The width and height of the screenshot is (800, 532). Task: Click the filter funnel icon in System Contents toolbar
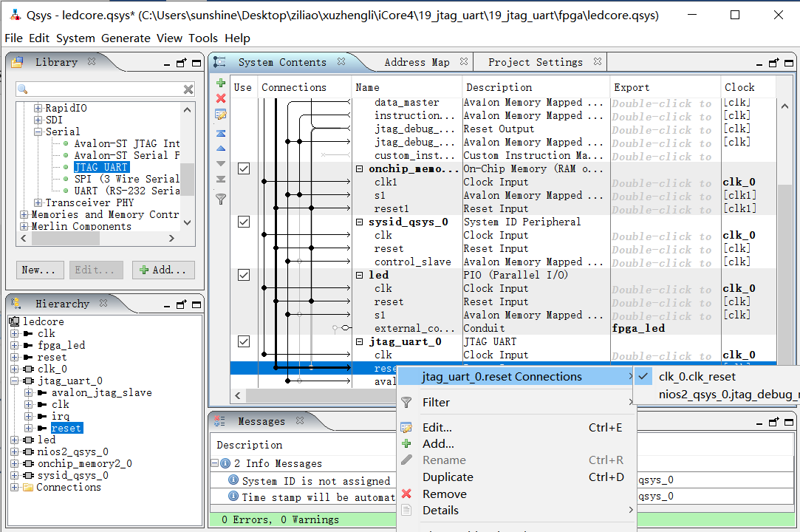[220, 199]
